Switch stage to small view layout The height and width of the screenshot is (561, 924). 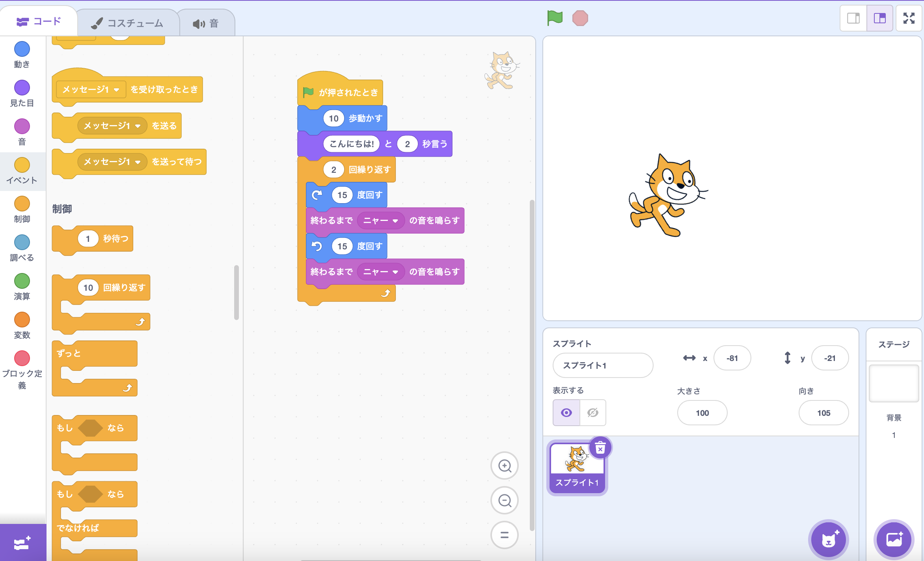click(x=853, y=18)
